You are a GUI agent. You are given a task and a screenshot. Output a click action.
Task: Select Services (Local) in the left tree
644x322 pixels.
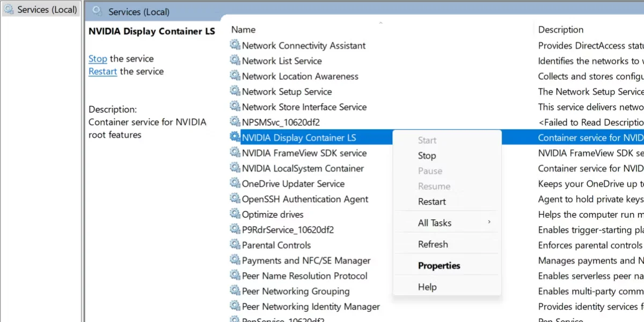[47, 10]
